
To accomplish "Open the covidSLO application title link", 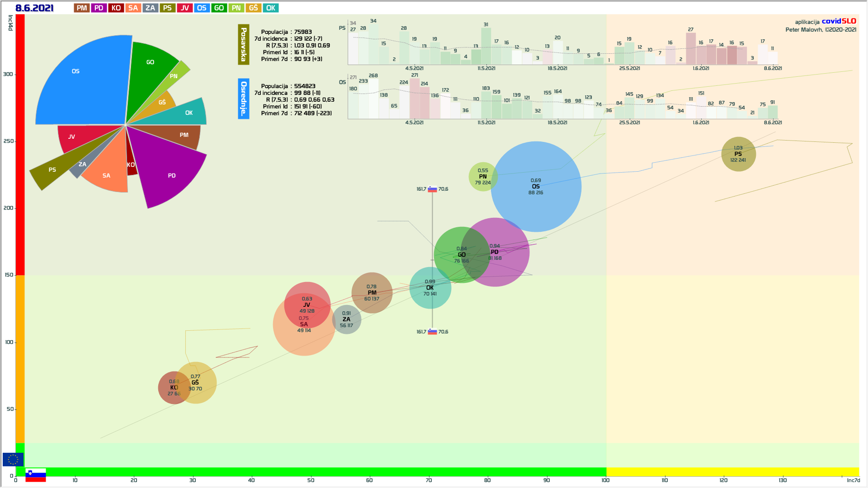I will [839, 21].
